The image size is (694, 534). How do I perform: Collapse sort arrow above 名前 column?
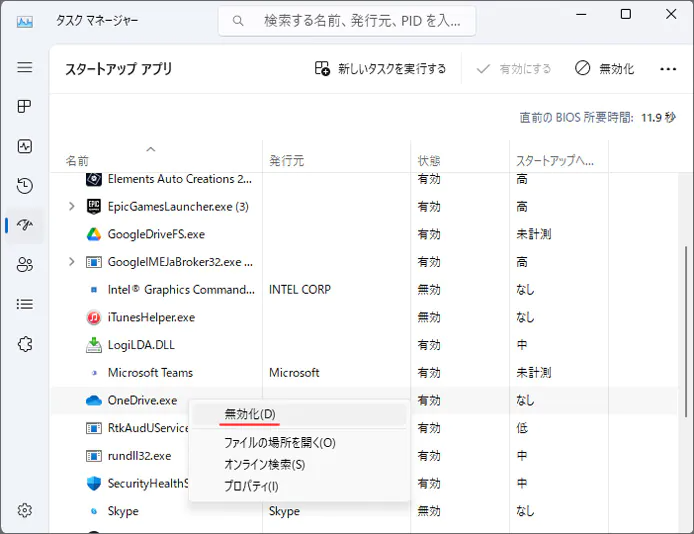pos(151,149)
